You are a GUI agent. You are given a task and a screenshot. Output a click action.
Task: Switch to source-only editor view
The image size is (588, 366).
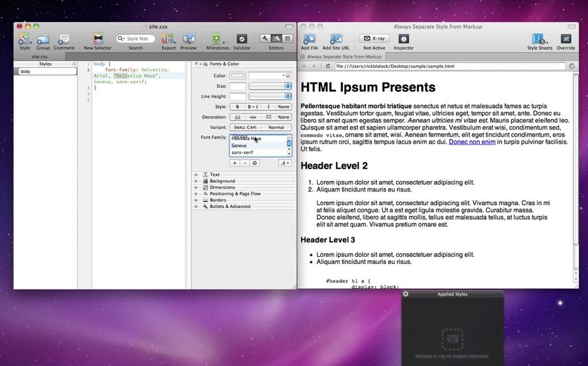pyautogui.click(x=287, y=39)
